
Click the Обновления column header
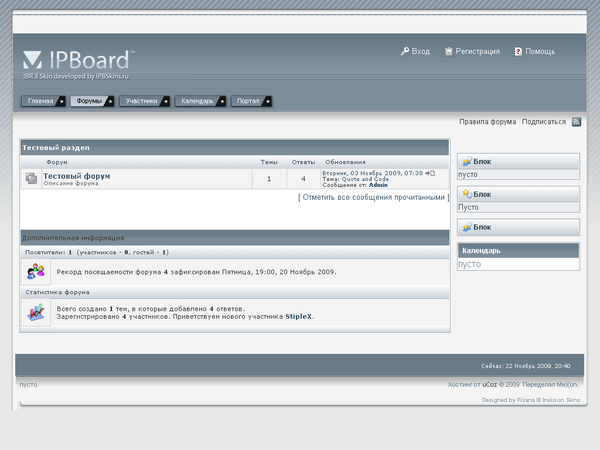[x=345, y=162]
